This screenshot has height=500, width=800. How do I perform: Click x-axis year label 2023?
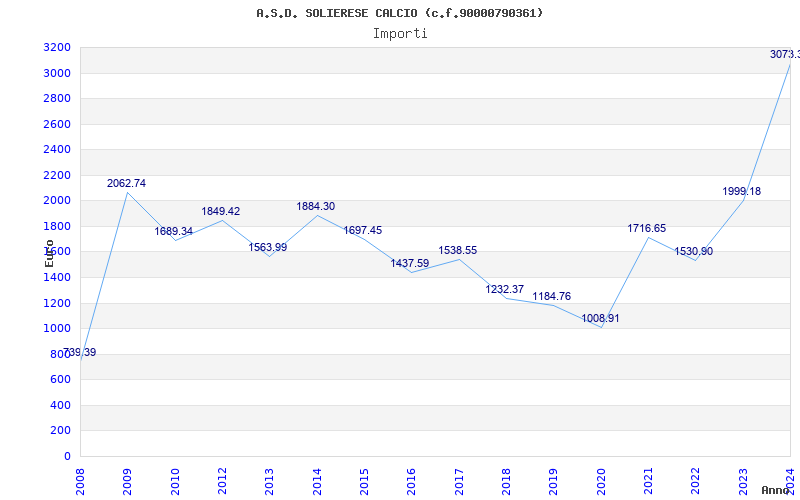click(743, 482)
